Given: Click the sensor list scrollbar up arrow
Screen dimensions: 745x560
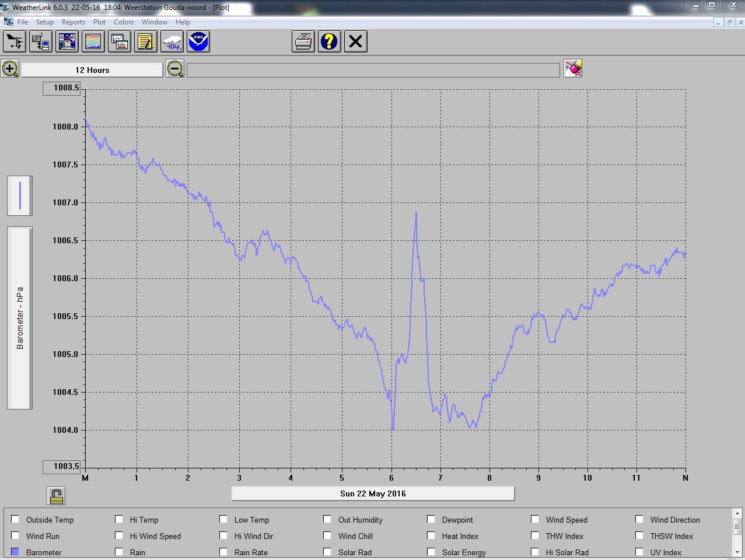Looking at the screenshot, I should [737, 514].
